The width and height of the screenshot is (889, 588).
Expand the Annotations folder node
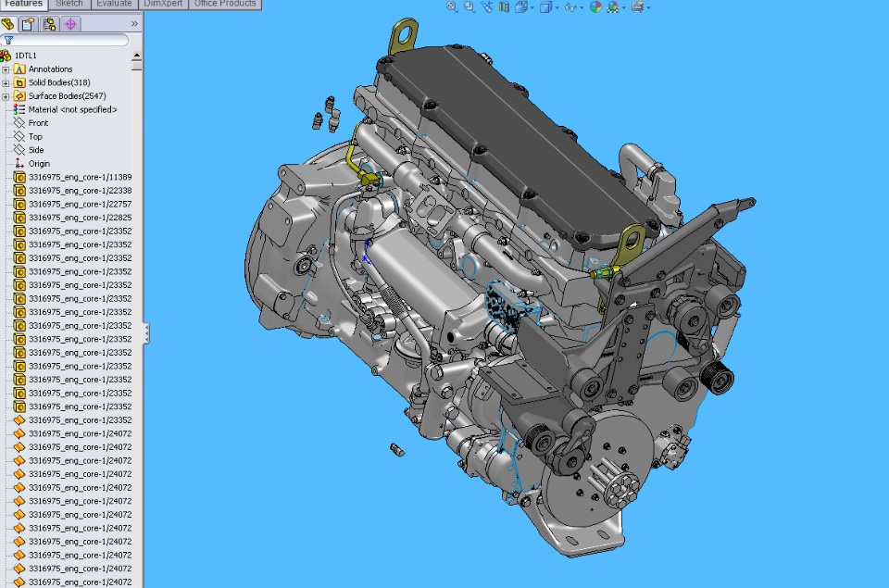tap(6, 69)
